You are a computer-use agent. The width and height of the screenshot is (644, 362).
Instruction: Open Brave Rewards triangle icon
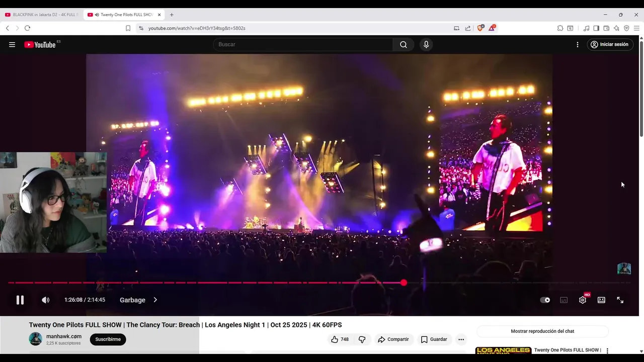(492, 28)
